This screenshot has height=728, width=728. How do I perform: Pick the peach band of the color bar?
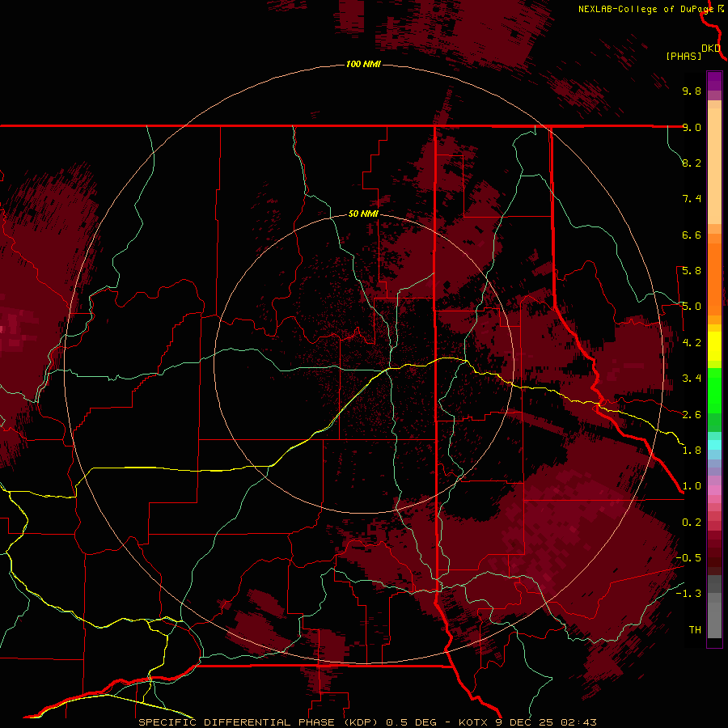[714, 166]
